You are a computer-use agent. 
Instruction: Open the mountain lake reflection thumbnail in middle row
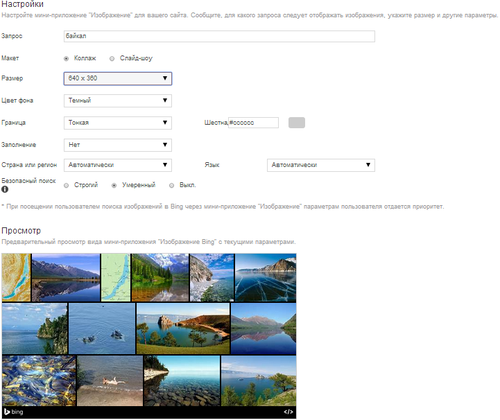tap(263, 329)
